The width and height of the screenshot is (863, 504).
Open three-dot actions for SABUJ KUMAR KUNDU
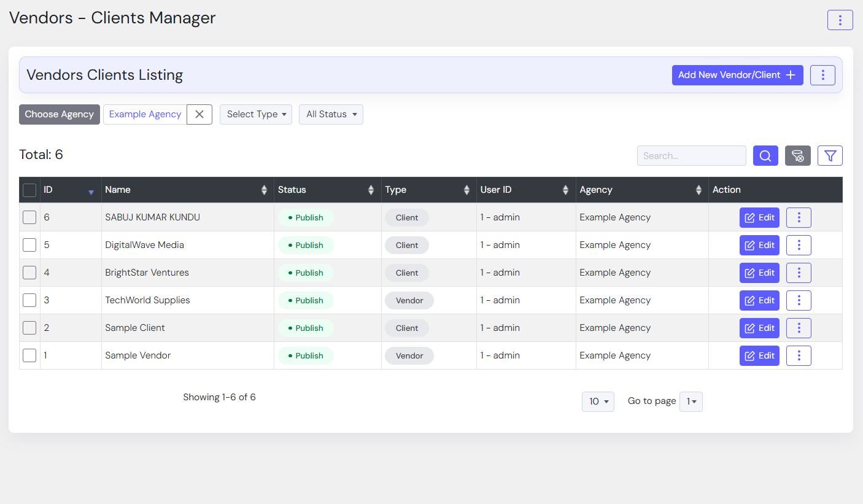[799, 217]
